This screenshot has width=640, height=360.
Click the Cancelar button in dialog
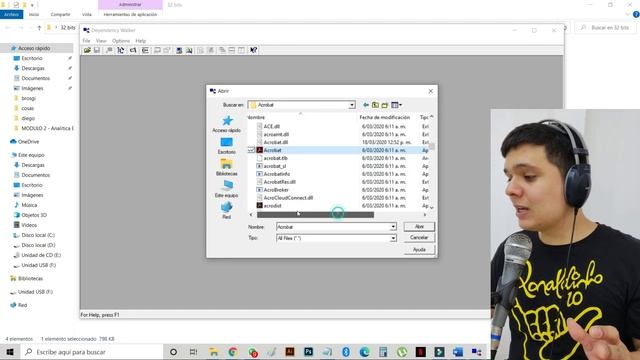419,238
